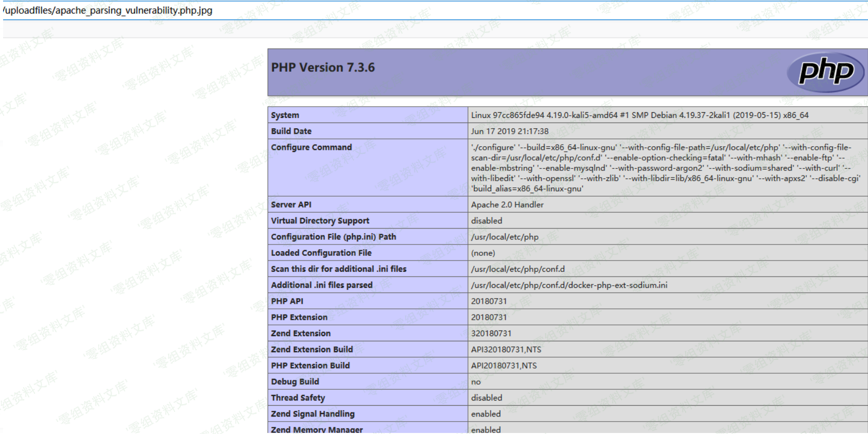The height and width of the screenshot is (434, 868).
Task: Click the Configure Command label
Action: [x=311, y=147]
